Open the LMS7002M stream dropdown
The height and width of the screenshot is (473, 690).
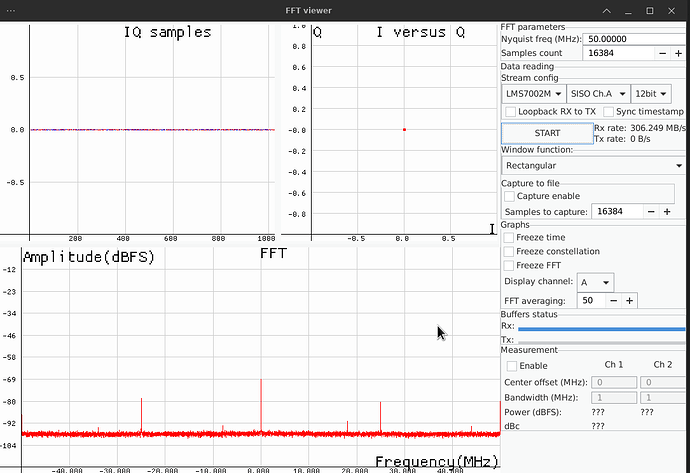coord(533,93)
